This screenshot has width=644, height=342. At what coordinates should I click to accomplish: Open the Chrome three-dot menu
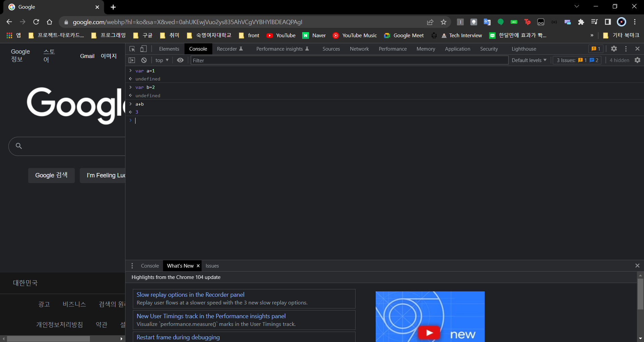pos(635,22)
